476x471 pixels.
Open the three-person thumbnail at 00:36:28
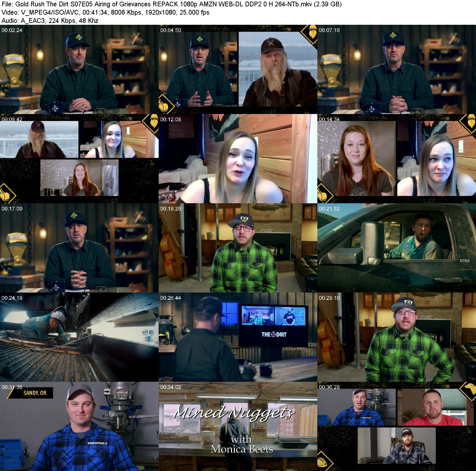coord(397,427)
